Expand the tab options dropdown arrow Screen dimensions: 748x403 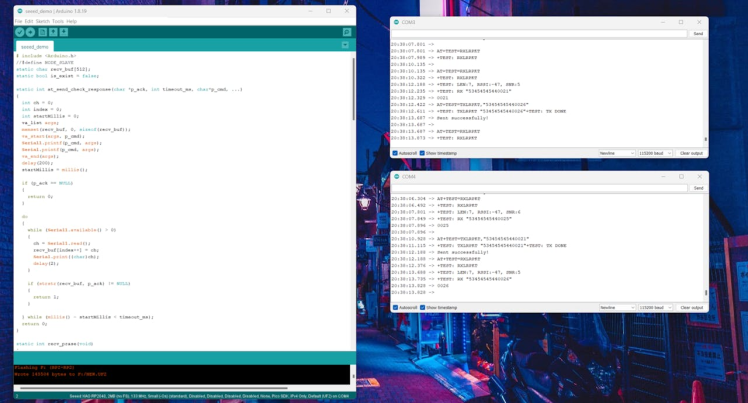(x=345, y=45)
